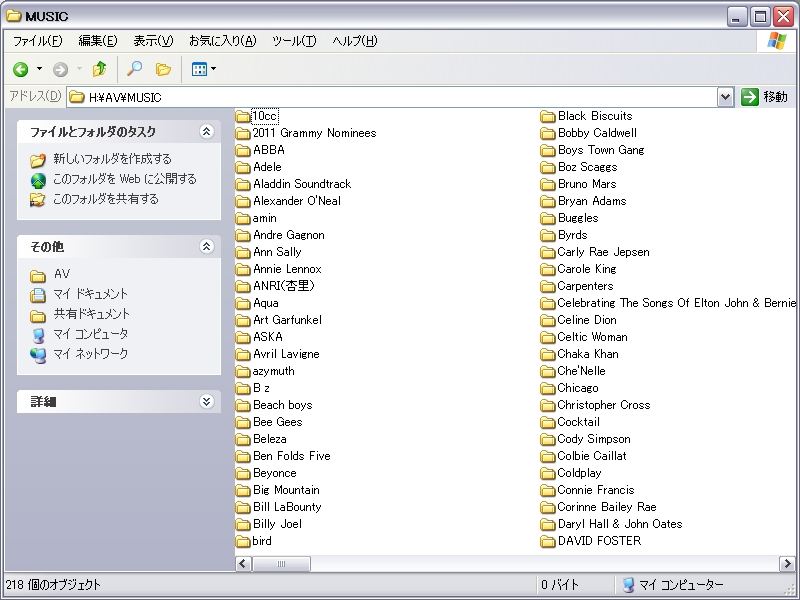Select the Adele folder icon
Image resolution: width=800 pixels, height=600 pixels.
243,167
